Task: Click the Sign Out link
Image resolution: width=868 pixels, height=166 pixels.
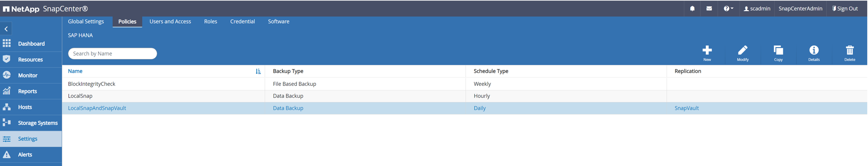Action: 845,8
